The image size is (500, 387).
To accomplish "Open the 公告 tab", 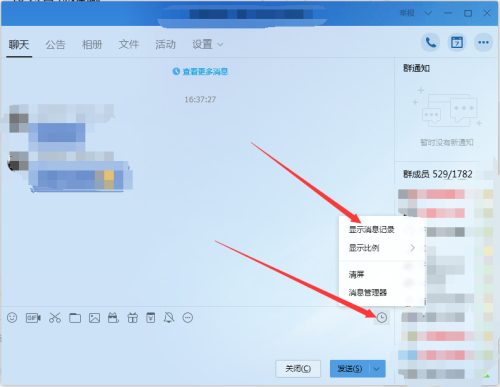I will pos(55,45).
